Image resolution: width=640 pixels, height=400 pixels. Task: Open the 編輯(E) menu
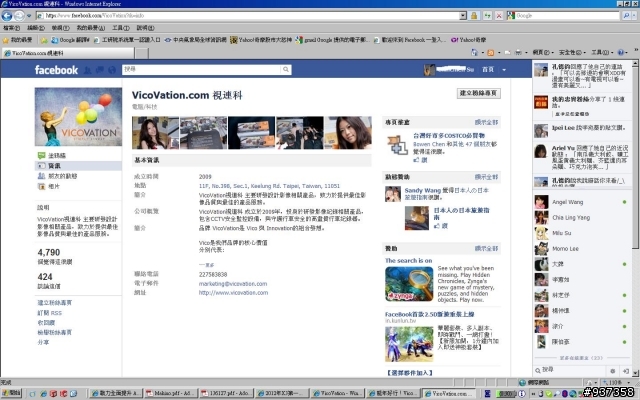pos(36,28)
